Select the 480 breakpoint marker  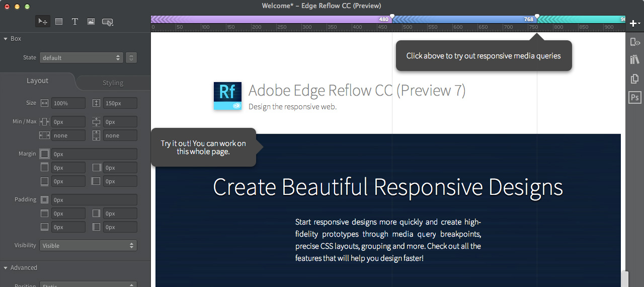coord(392,17)
